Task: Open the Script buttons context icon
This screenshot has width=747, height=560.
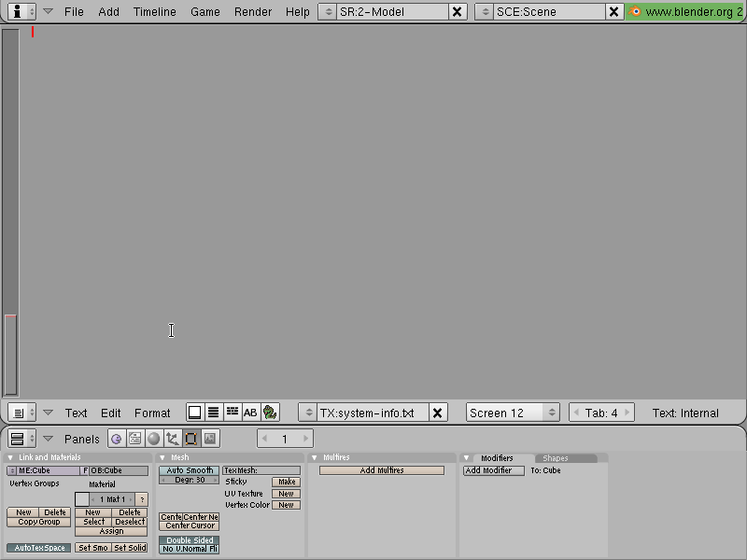Action: 134,439
